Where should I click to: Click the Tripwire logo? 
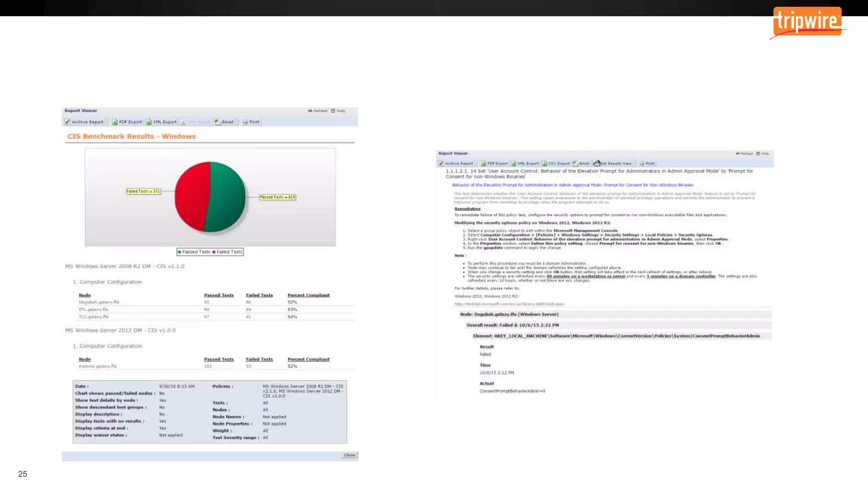tap(807, 22)
